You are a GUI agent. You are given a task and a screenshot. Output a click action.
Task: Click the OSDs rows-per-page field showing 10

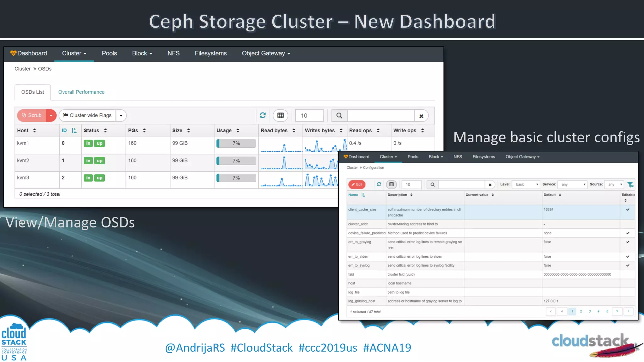pos(309,115)
